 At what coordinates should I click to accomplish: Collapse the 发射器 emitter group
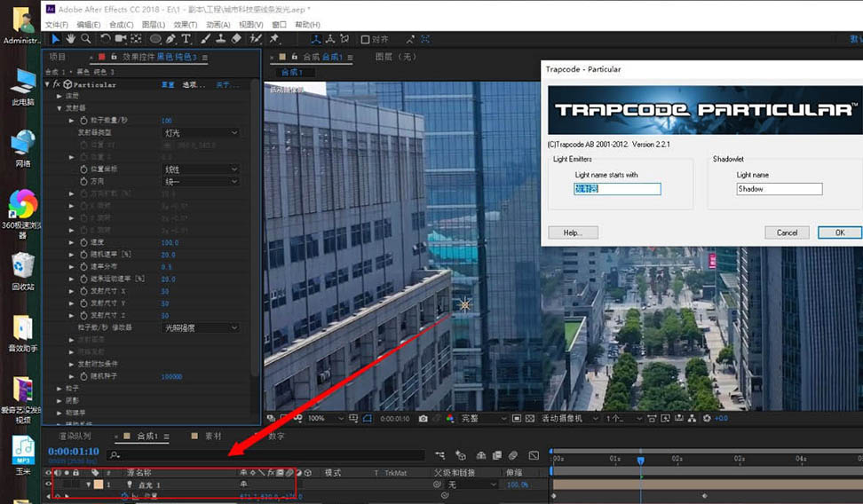59,108
